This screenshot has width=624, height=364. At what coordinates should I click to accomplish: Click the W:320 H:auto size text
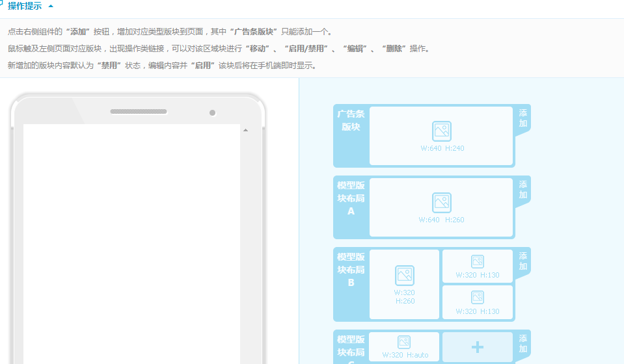click(x=405, y=355)
